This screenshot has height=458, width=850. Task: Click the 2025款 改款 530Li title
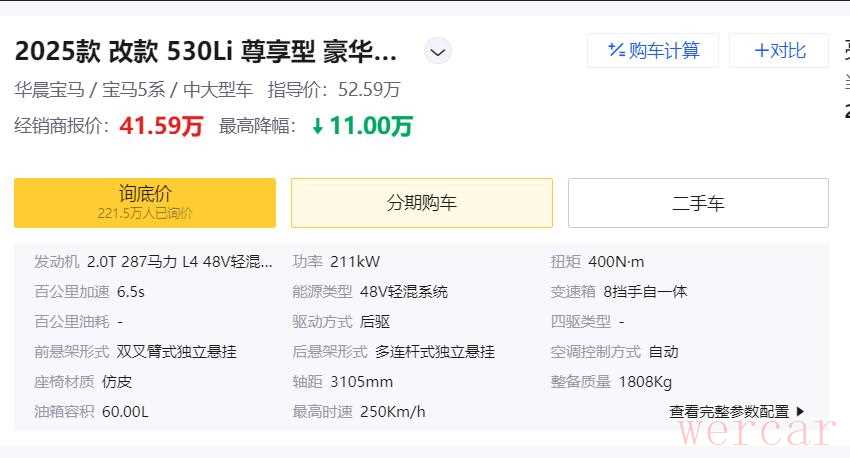point(206,50)
